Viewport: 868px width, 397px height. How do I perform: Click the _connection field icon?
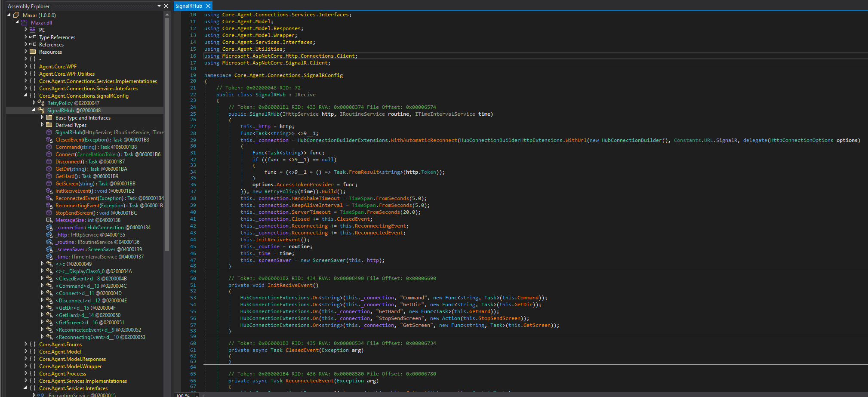tap(49, 228)
